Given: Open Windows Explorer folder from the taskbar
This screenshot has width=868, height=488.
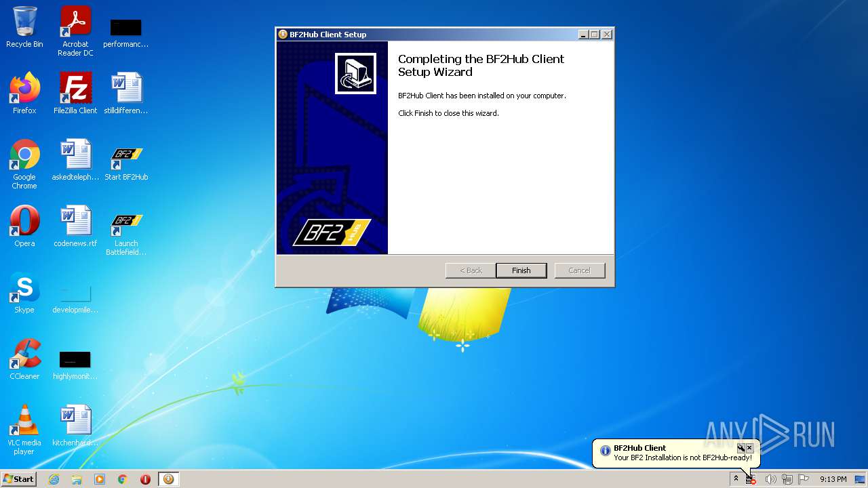Looking at the screenshot, I should pyautogui.click(x=77, y=479).
